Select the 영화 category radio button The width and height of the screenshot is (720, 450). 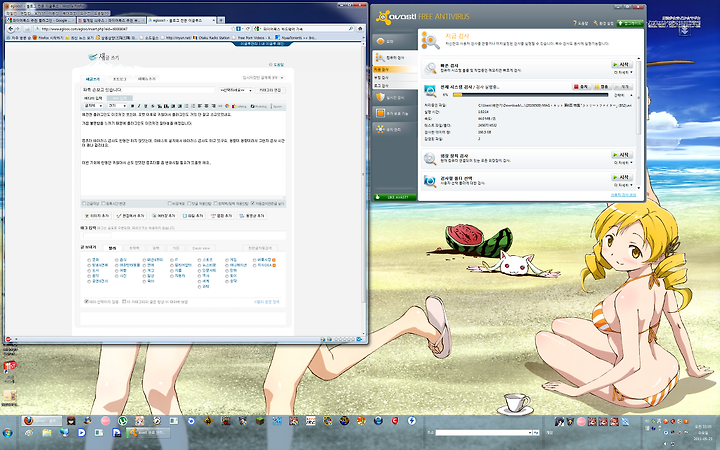pos(89,260)
